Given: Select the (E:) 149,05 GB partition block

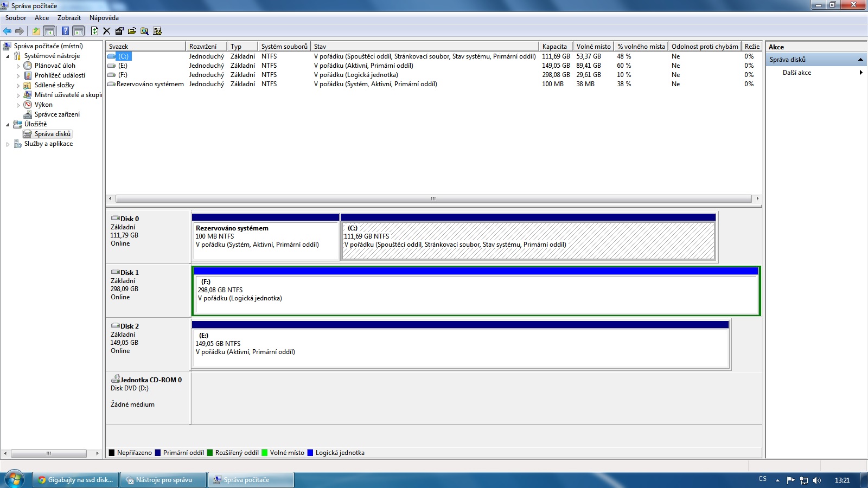Looking at the screenshot, I should (461, 344).
